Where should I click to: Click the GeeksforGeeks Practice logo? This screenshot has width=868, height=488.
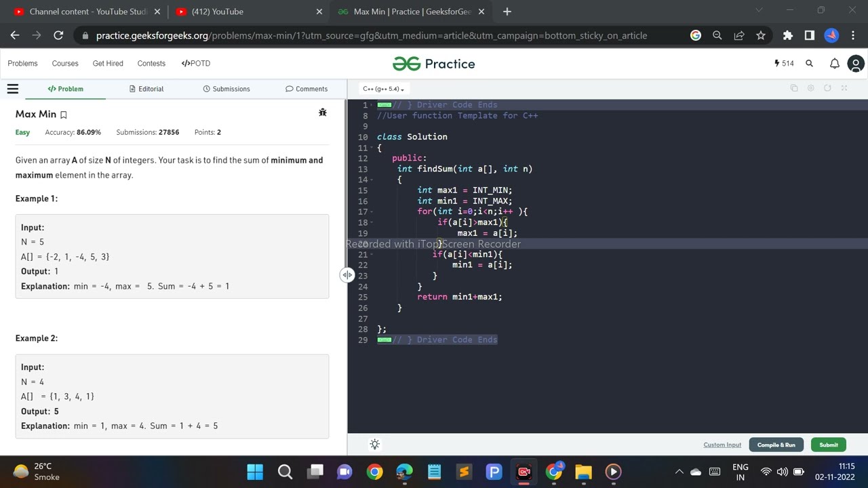(x=433, y=64)
